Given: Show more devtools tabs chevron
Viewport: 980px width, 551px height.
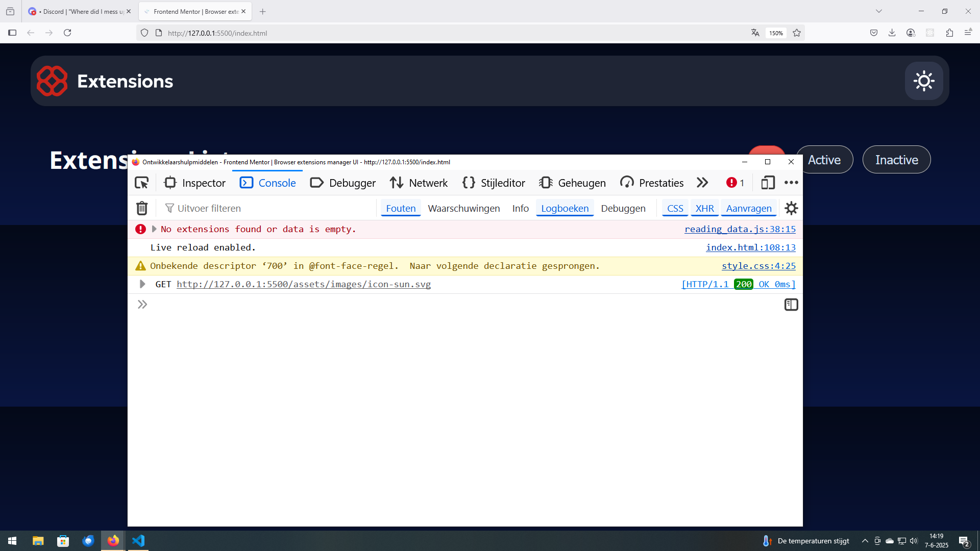Looking at the screenshot, I should coord(702,183).
